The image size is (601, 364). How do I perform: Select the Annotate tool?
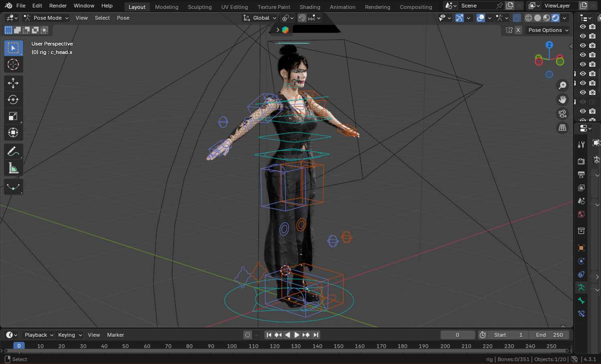point(13,151)
